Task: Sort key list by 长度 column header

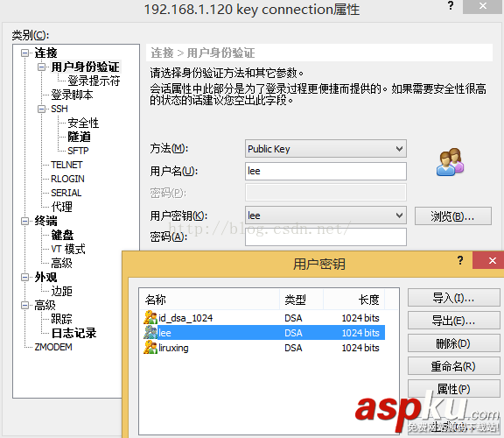Action: [x=353, y=300]
